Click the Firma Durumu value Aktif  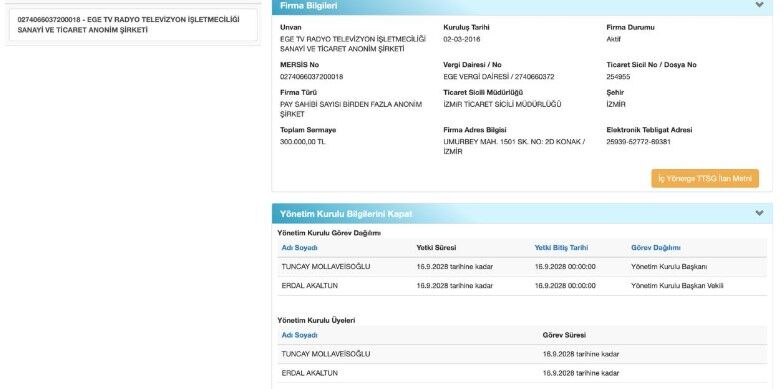click(613, 40)
